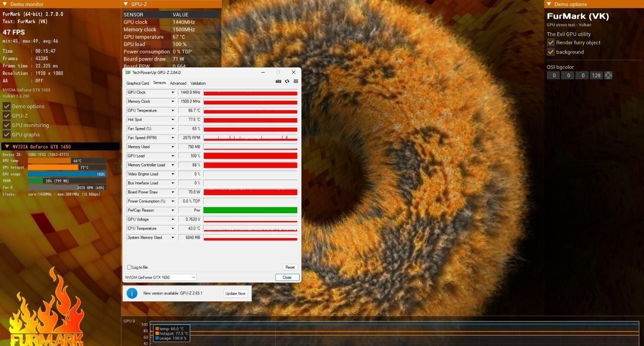
Task: Click the blue info icon in update notice
Action: 132,293
